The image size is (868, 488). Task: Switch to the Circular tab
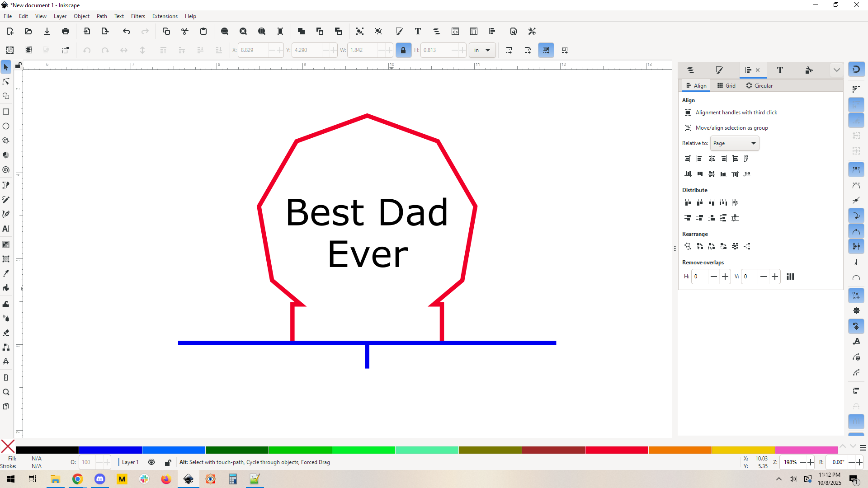pos(759,86)
